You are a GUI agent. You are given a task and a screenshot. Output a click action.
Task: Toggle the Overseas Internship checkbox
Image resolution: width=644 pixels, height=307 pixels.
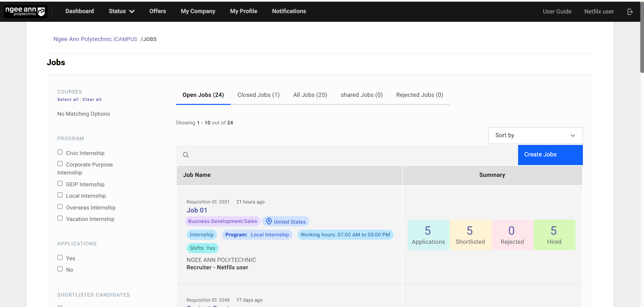tap(60, 207)
